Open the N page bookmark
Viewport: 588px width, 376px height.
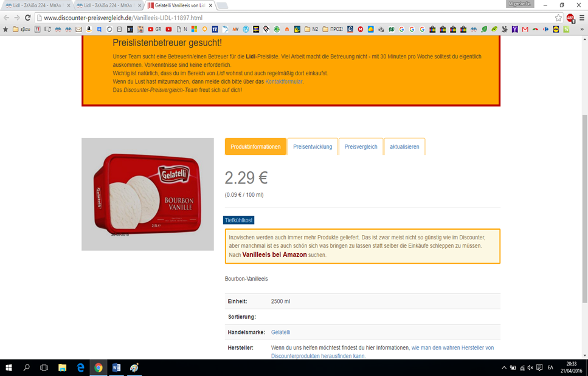coord(182,29)
